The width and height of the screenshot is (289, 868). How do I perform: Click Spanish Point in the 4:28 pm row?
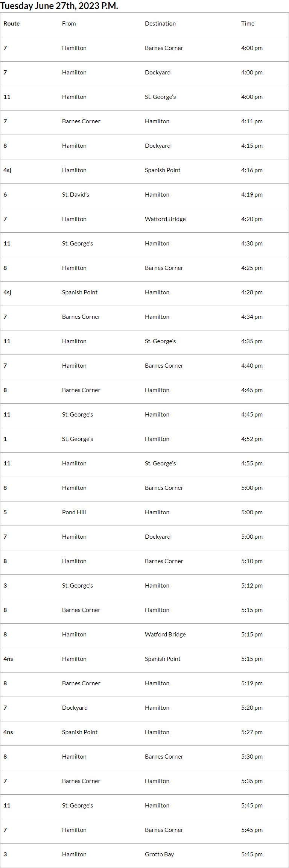tap(80, 292)
